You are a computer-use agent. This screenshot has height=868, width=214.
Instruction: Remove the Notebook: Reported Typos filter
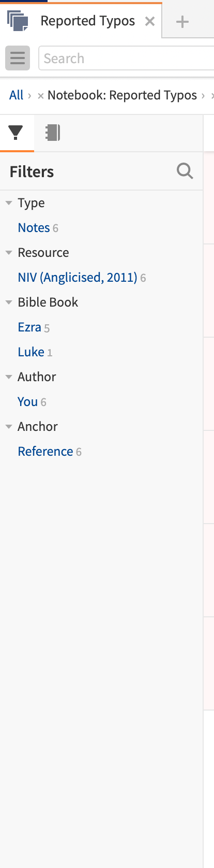[x=40, y=96]
